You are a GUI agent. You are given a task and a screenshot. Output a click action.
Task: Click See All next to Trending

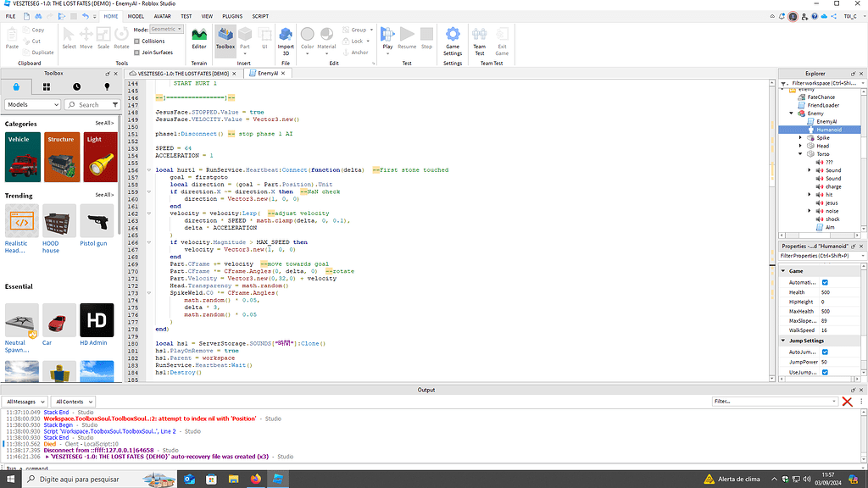point(104,196)
